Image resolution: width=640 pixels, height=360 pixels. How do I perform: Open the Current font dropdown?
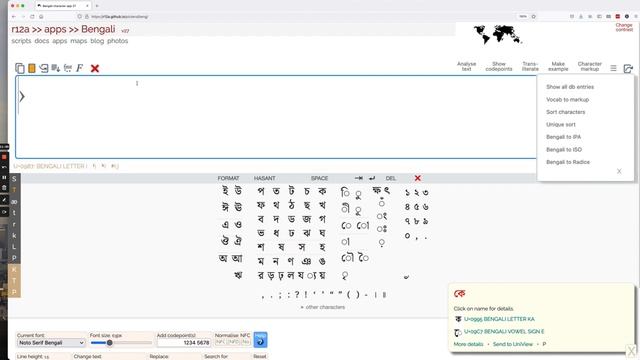[51, 342]
